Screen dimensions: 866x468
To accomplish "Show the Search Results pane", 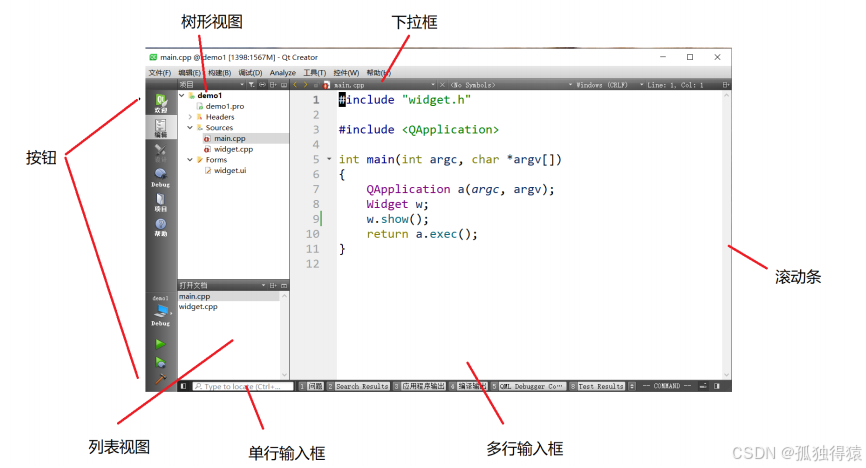I will [x=358, y=386].
